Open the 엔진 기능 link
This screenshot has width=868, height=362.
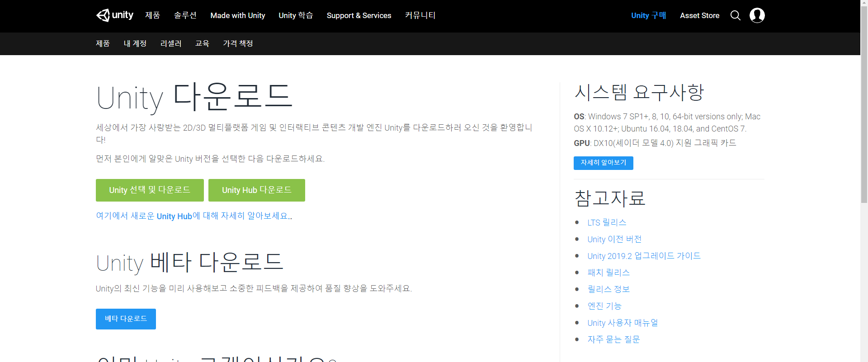click(x=604, y=306)
